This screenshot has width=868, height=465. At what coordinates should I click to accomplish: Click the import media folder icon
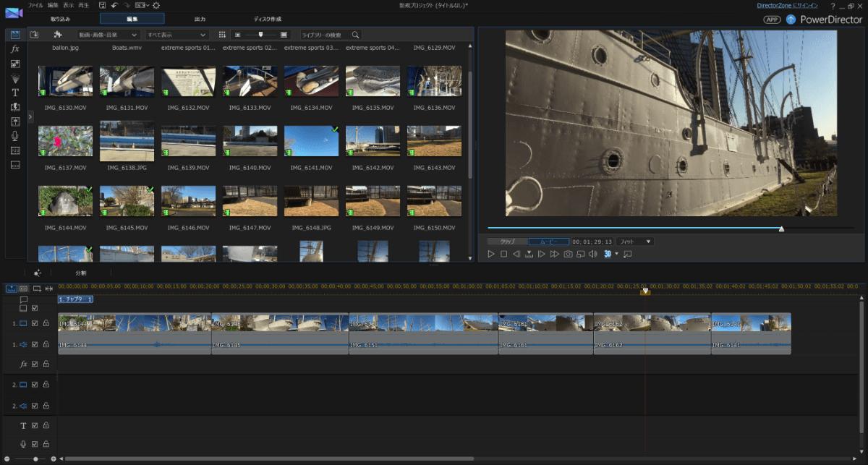[x=34, y=35]
